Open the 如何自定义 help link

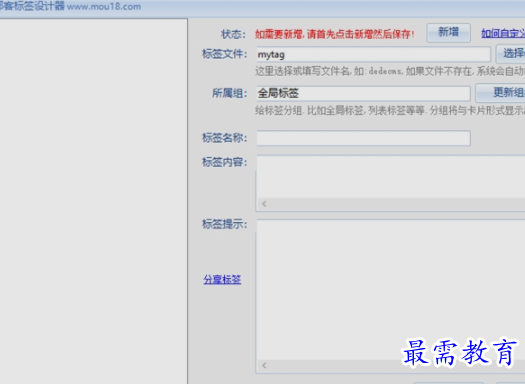pyautogui.click(x=503, y=33)
